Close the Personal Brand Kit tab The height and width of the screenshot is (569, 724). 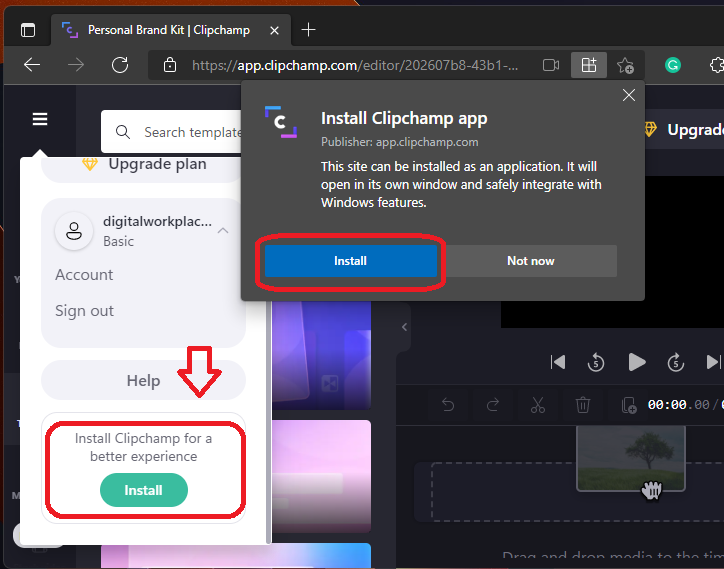[x=274, y=30]
